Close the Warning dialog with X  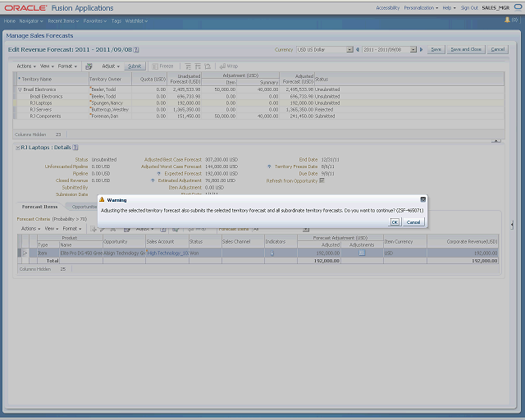pos(423,199)
